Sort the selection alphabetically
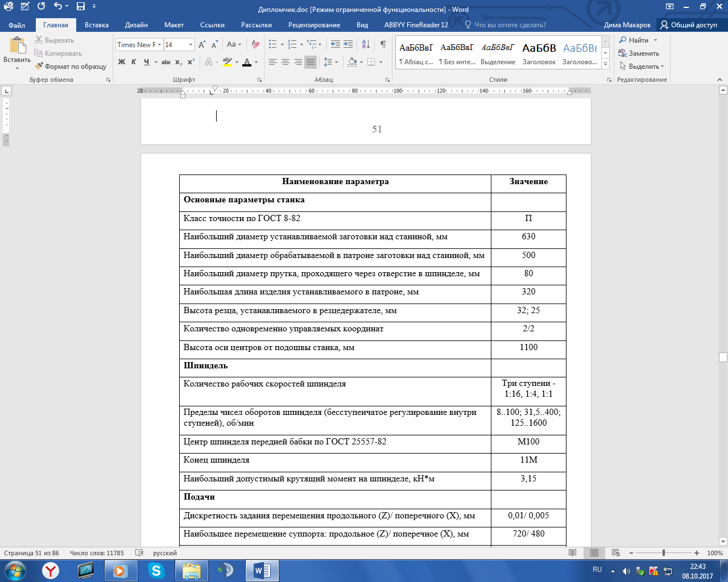The height and width of the screenshot is (582, 728). [366, 44]
